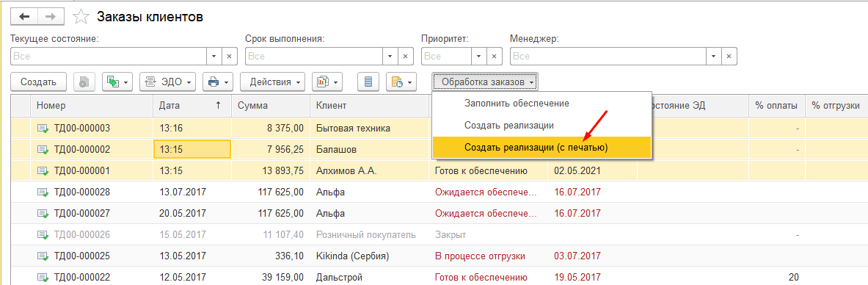Open the document-with-clock icon dropdown
Screen dimensions: 868x285
pyautogui.click(x=401, y=82)
